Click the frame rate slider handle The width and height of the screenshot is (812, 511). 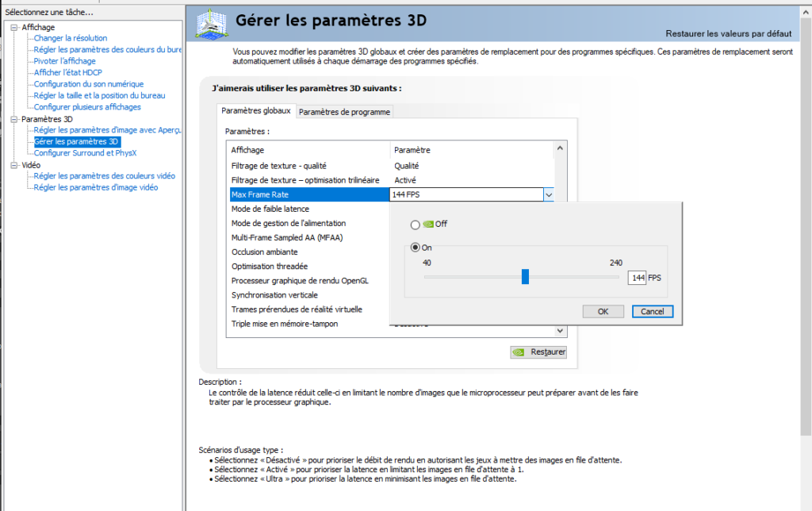[525, 277]
